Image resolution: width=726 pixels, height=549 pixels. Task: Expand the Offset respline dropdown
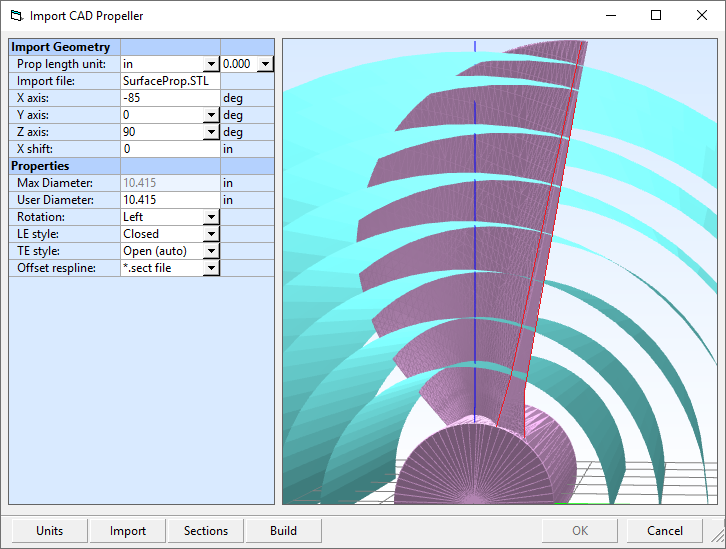click(x=210, y=268)
